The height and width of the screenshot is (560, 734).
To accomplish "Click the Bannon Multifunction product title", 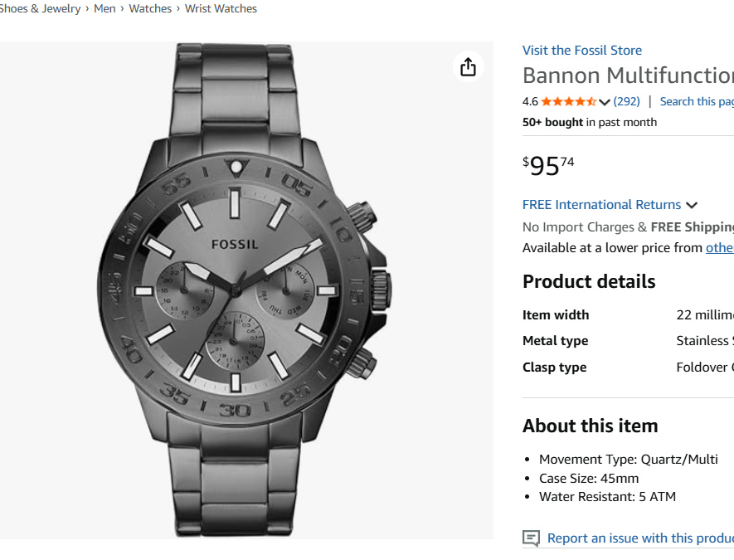I will [627, 75].
